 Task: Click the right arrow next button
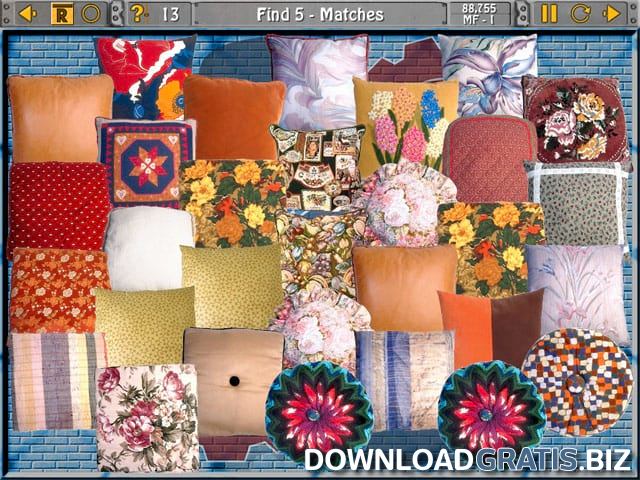(x=612, y=13)
